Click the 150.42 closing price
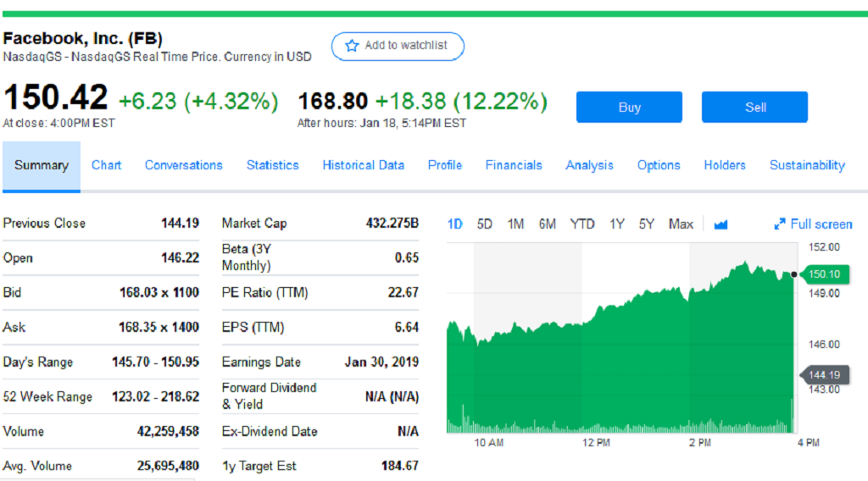This screenshot has width=868, height=481. pos(55,97)
